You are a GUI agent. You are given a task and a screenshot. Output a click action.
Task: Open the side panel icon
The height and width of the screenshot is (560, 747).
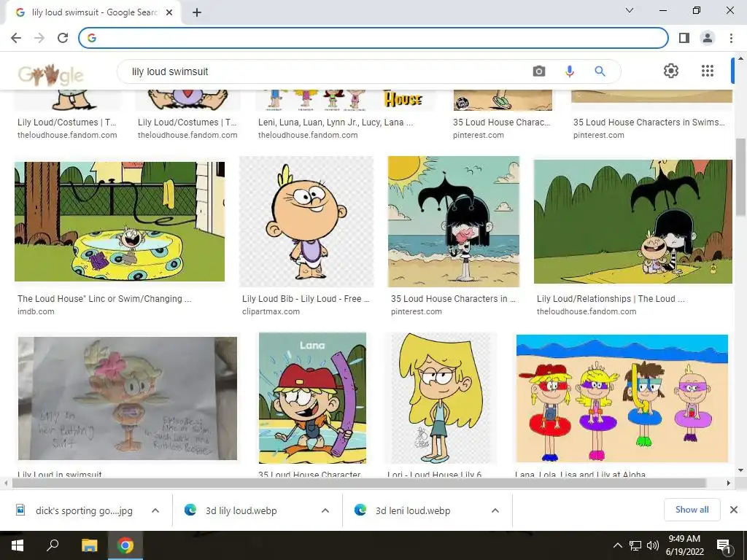[684, 38]
